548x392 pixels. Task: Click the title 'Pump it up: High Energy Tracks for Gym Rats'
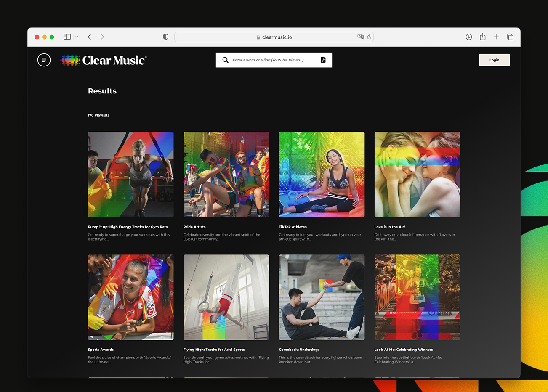[128, 227]
